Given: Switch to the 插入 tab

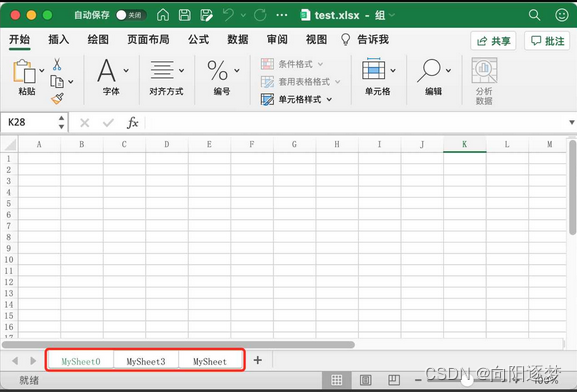Looking at the screenshot, I should click(x=59, y=39).
